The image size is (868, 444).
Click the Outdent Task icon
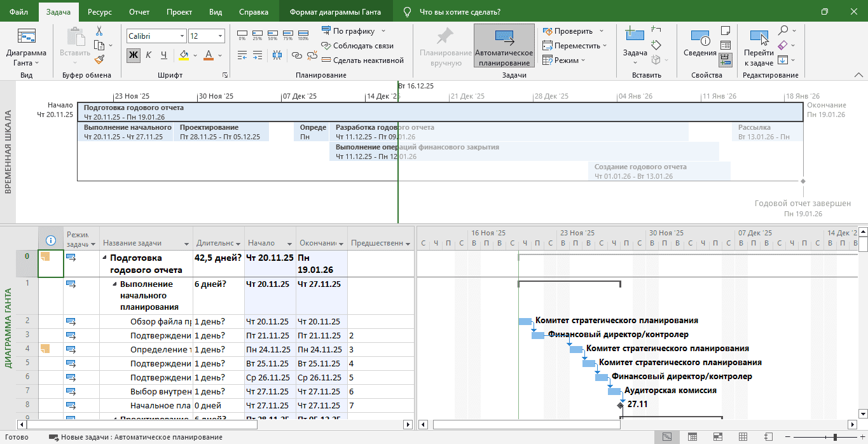point(242,55)
